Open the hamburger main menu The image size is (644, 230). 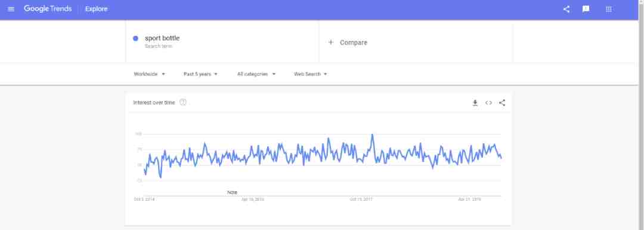[x=11, y=9]
